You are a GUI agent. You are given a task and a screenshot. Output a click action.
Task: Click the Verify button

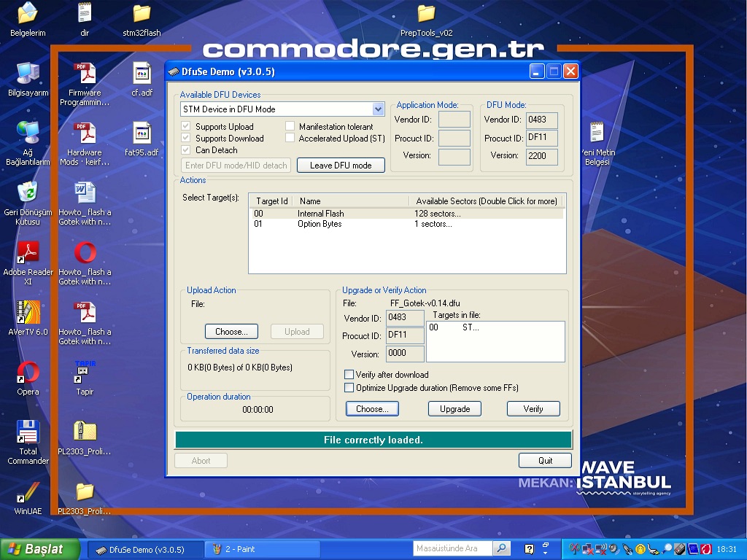pos(533,409)
